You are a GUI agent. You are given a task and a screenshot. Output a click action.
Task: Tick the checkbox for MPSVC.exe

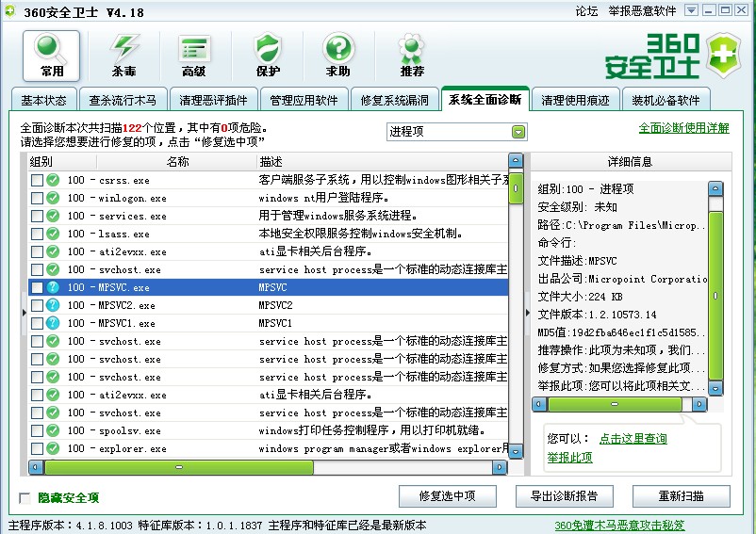click(37, 287)
